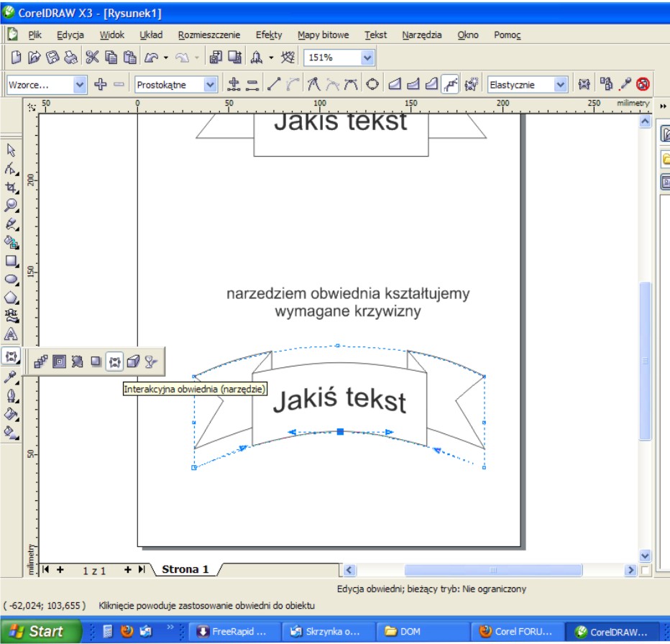
Task: Click the red Clear Envelope icon
Action: pos(643,84)
